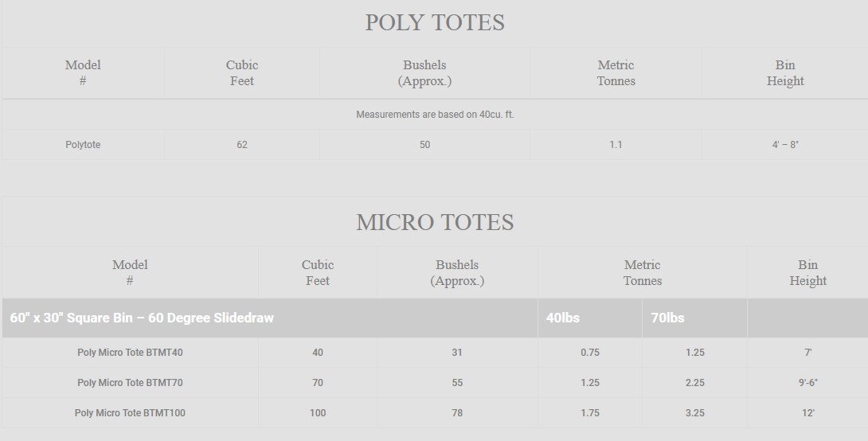This screenshot has width=868, height=441.
Task: Click the Poly Micro Tote BTMT100 row
Action: click(x=435, y=413)
